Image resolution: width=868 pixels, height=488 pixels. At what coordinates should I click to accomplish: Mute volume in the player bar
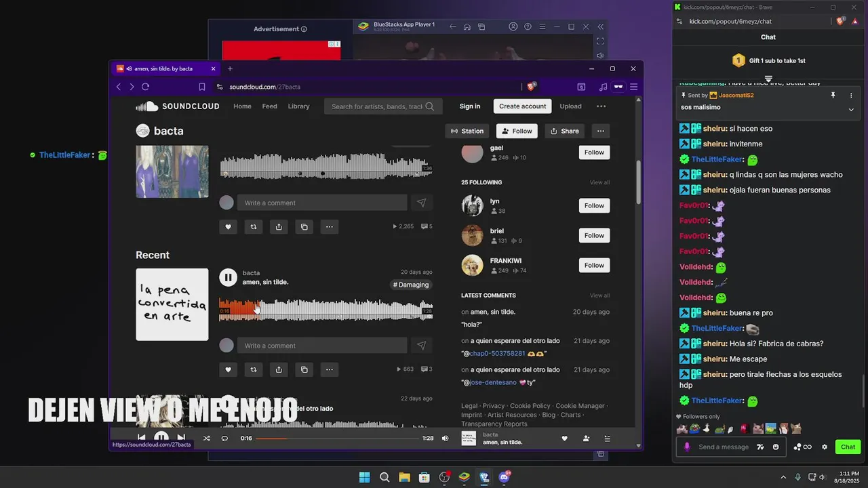(445, 439)
